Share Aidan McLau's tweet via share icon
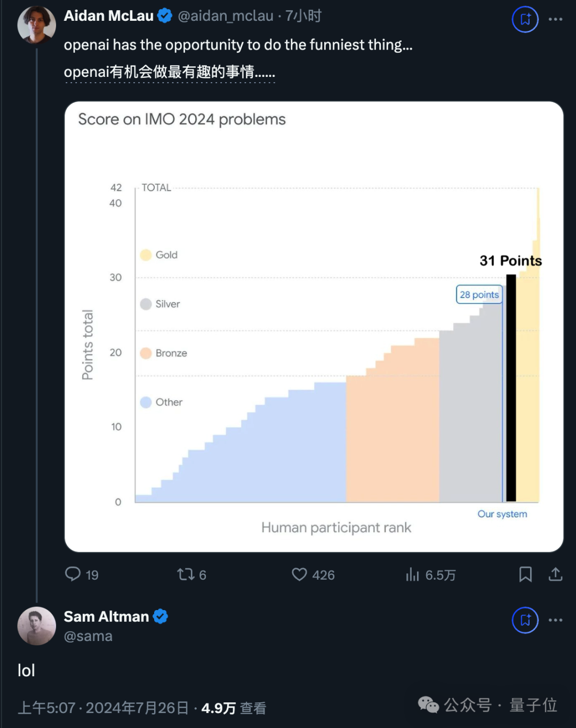Image resolution: width=576 pixels, height=728 pixels. (555, 574)
